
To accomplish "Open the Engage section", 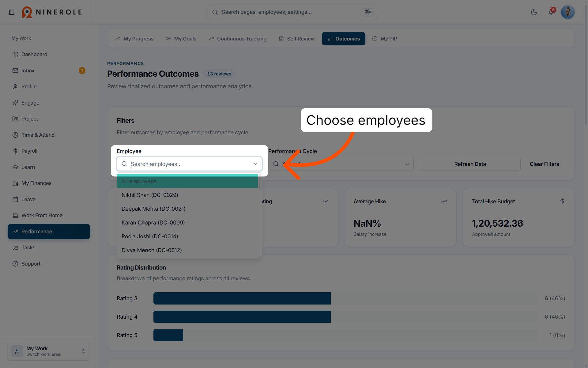I will coord(49,103).
